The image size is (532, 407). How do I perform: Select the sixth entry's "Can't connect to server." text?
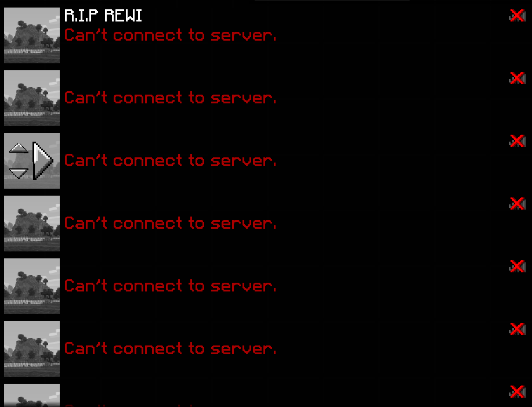[171, 348]
